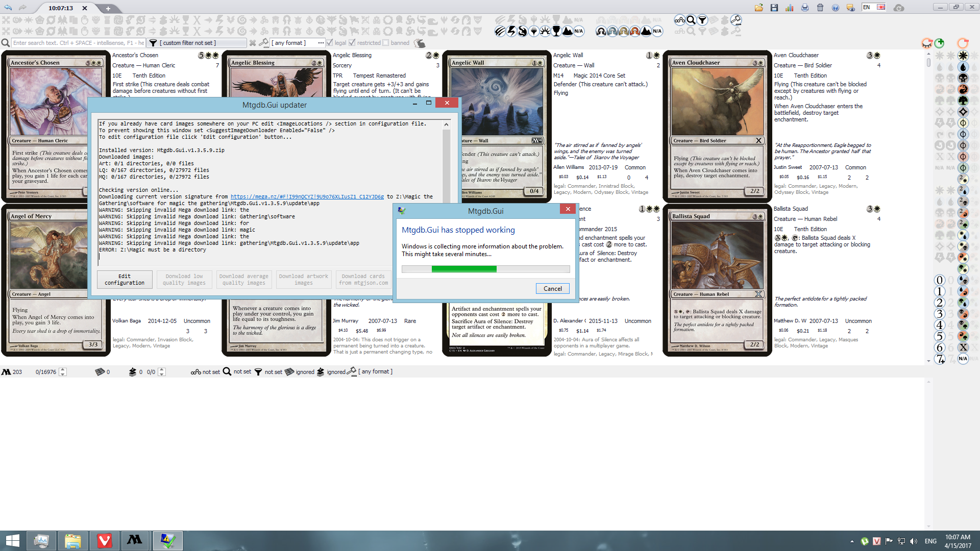Open the deck statistics chart icon
The image size is (980, 551).
(790, 8)
